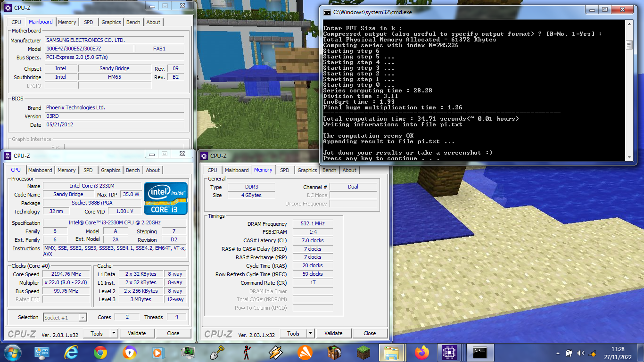Switch to cmd.exe console taskbar icon

pyautogui.click(x=480, y=353)
